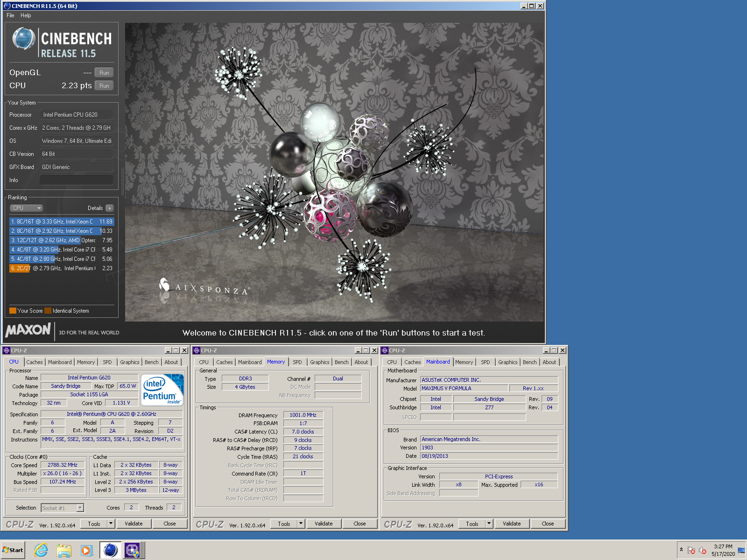Click the Intel Pentium inside logo
Viewport: 747px width, 560px height.
click(162, 390)
